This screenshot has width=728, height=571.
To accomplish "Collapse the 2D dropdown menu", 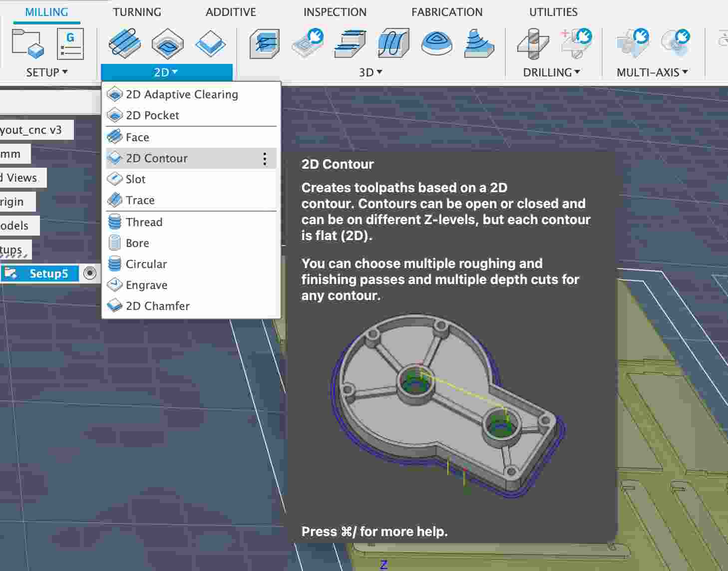I will [x=166, y=72].
